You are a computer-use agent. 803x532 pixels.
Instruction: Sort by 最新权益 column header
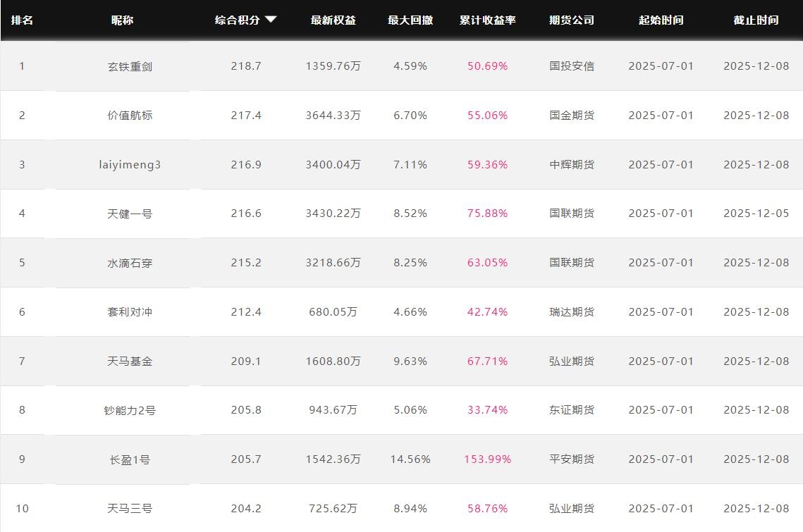[x=333, y=20]
